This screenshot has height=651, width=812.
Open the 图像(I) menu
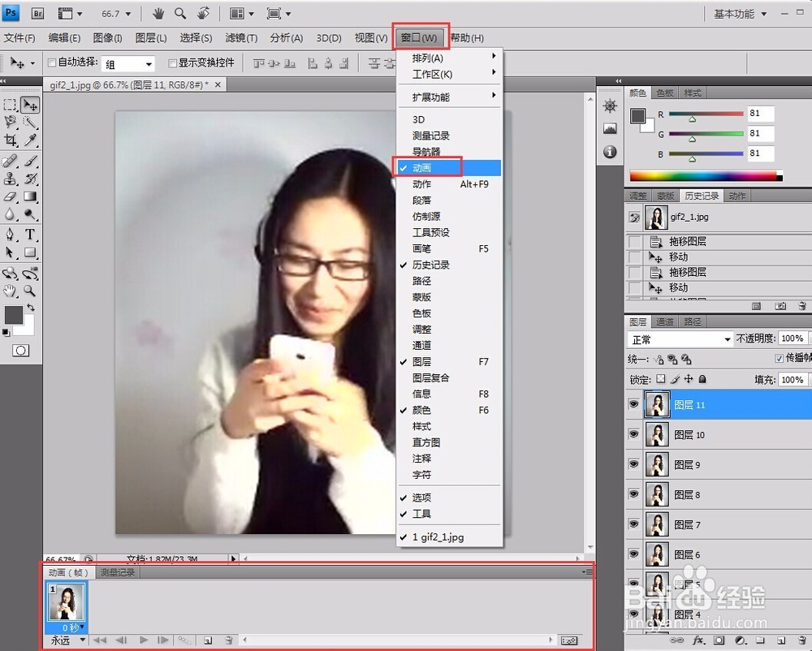click(x=107, y=38)
